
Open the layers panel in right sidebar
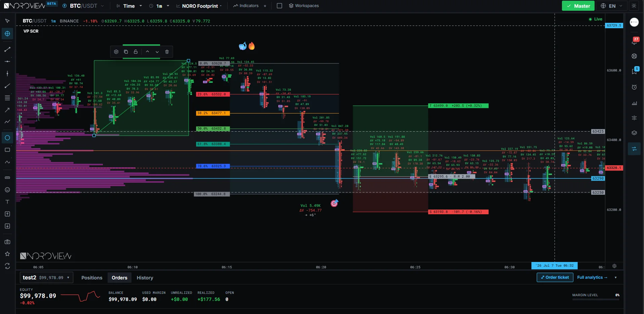pos(634,133)
